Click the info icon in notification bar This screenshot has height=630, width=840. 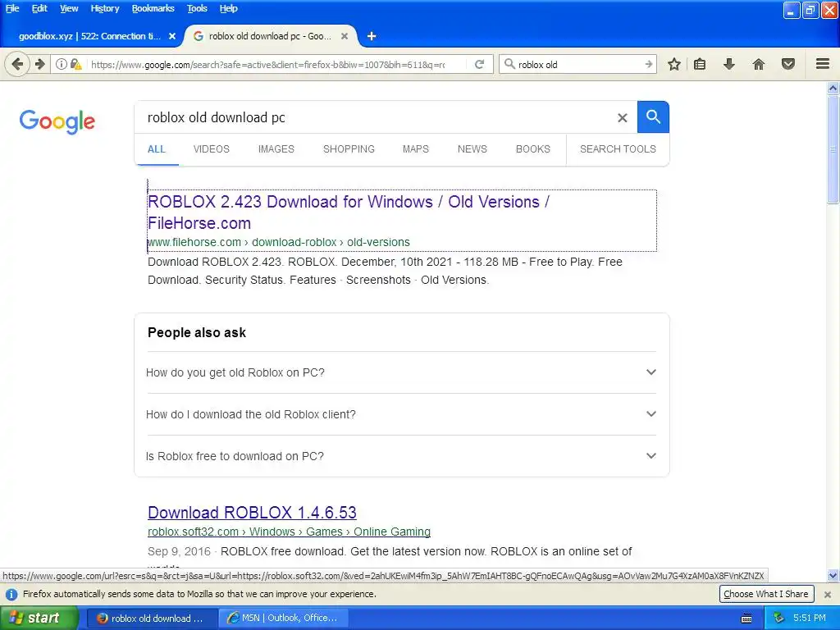11,595
